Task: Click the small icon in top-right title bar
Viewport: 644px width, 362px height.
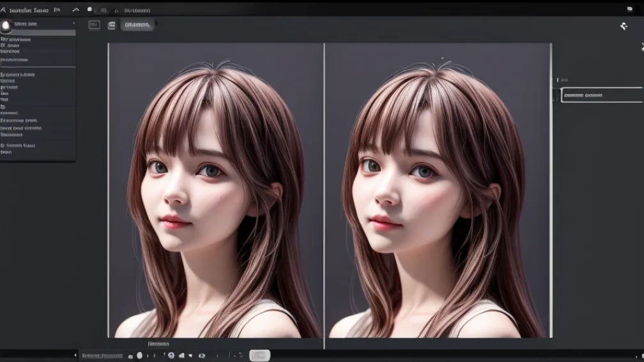Action: (629, 9)
